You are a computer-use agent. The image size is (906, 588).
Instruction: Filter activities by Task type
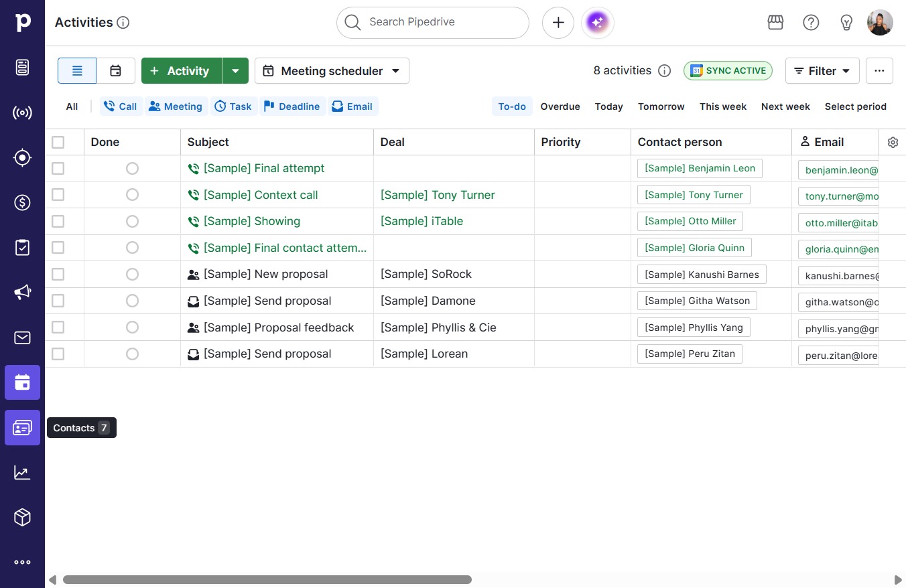[233, 106]
